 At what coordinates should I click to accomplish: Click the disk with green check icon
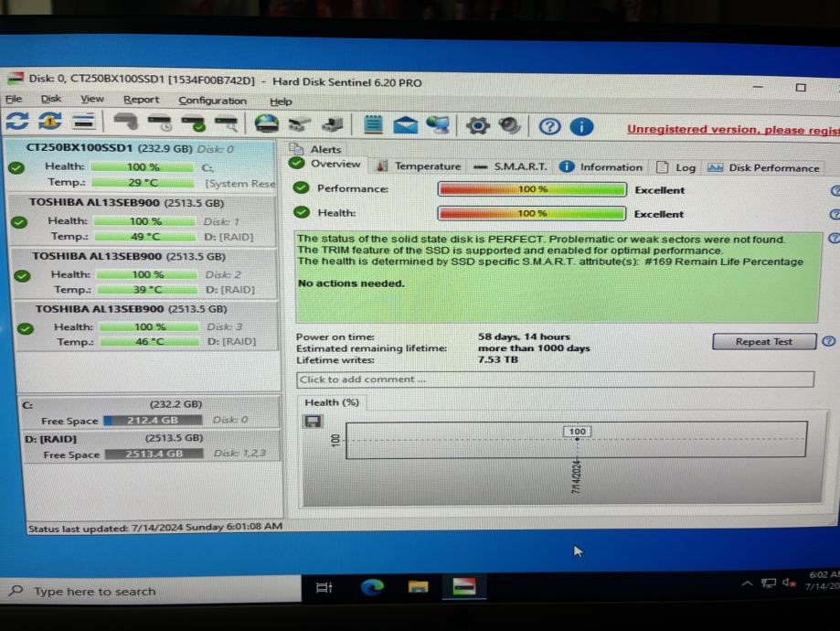pyautogui.click(x=194, y=123)
